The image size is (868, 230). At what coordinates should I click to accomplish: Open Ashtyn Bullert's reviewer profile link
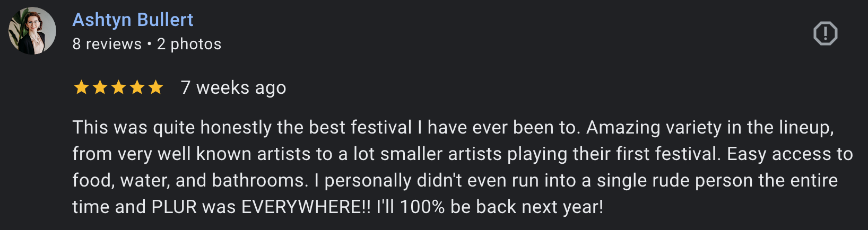tap(133, 20)
